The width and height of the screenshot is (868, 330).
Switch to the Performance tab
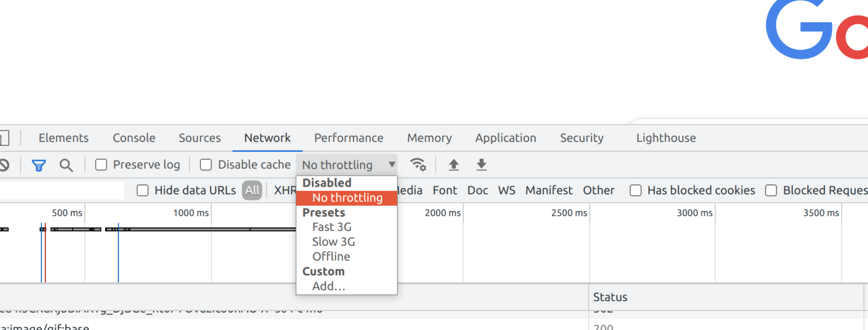click(x=348, y=138)
